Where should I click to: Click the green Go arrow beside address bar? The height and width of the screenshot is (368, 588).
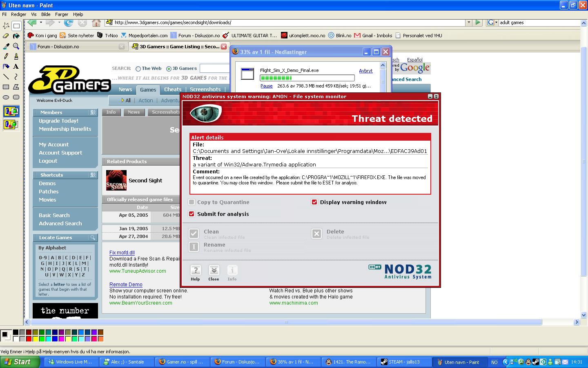478,22
